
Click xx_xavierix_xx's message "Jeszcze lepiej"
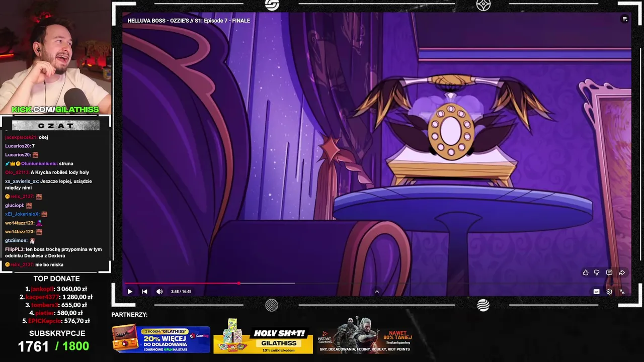(48, 185)
